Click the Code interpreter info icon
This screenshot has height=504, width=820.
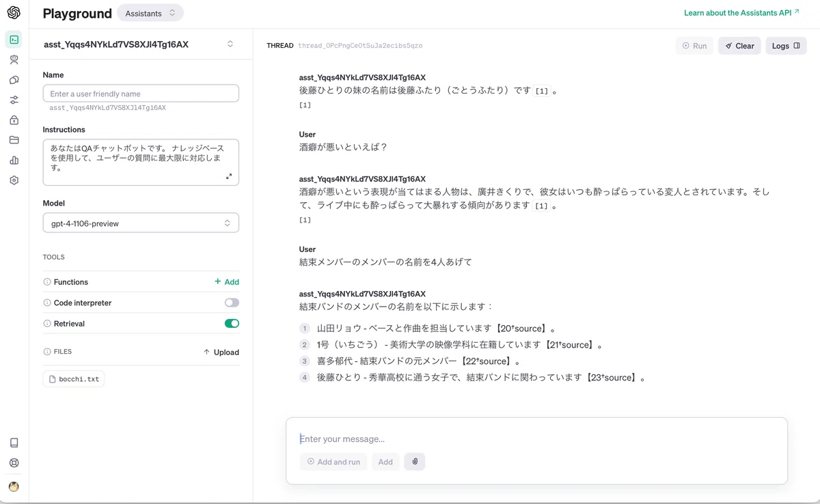47,303
